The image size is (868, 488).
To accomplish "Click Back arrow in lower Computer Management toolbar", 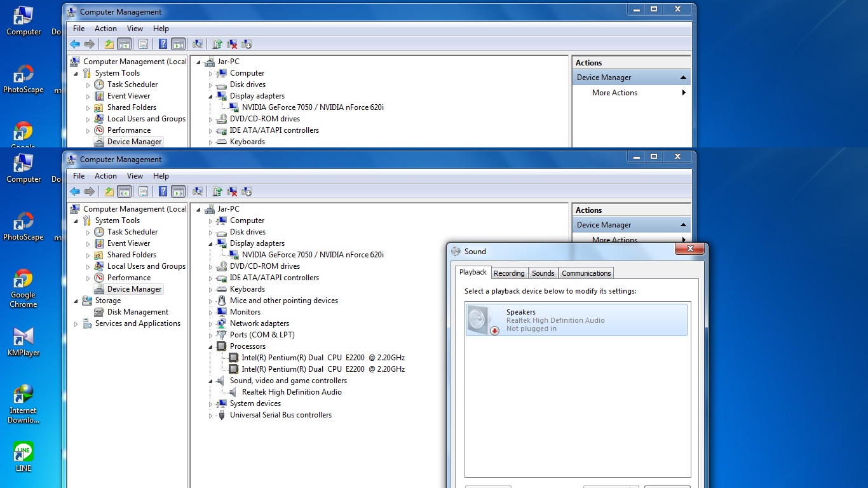I will point(75,191).
